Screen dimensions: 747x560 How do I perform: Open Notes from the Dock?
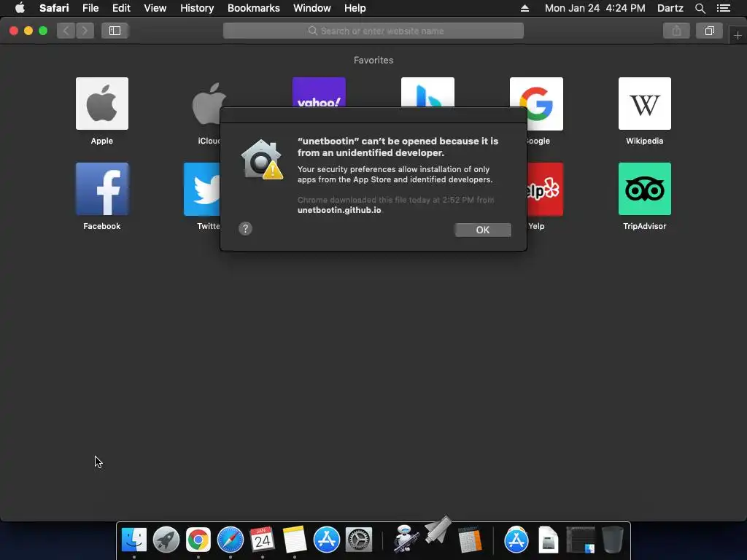click(x=295, y=540)
